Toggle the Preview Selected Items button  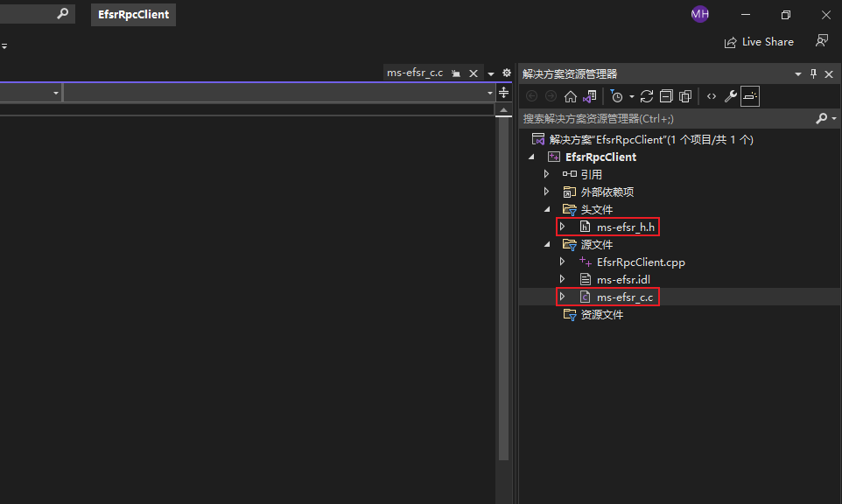pyautogui.click(x=749, y=96)
